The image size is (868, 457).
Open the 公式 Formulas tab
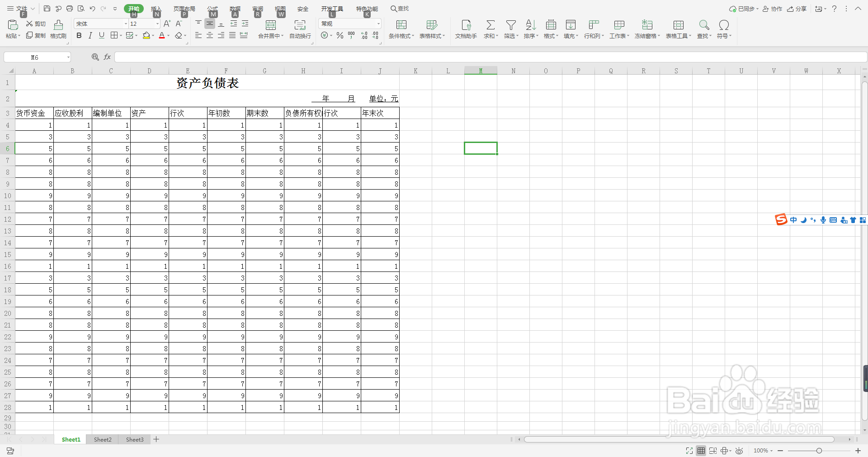click(x=212, y=9)
